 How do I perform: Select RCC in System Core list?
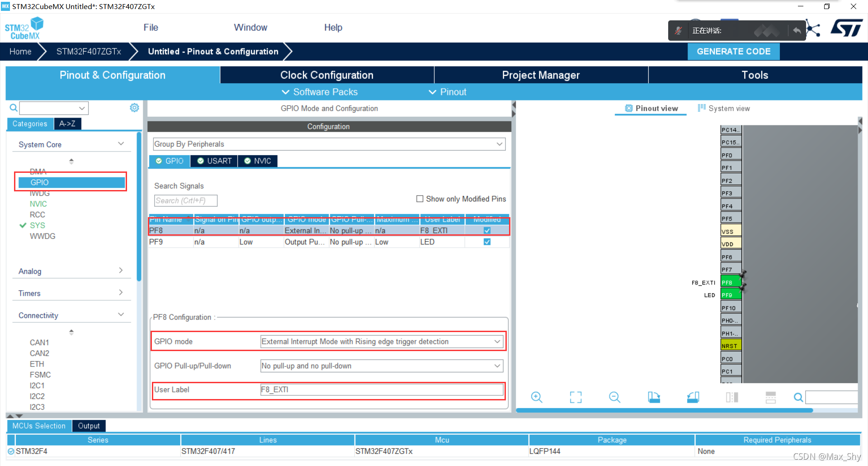point(38,215)
